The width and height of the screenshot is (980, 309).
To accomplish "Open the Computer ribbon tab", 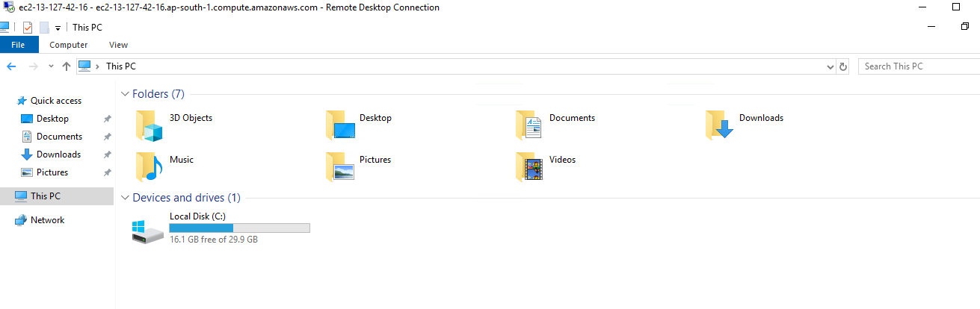I will tap(69, 45).
